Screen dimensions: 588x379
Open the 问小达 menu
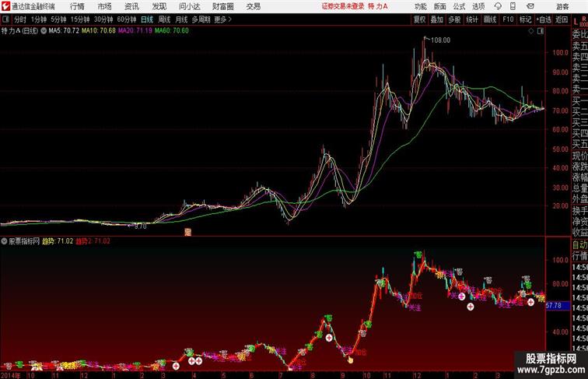click(189, 6)
